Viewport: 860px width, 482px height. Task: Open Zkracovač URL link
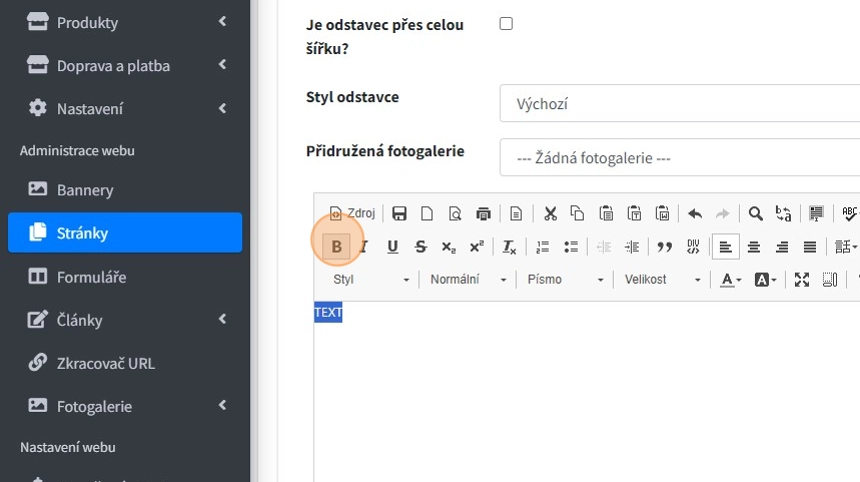coord(105,363)
